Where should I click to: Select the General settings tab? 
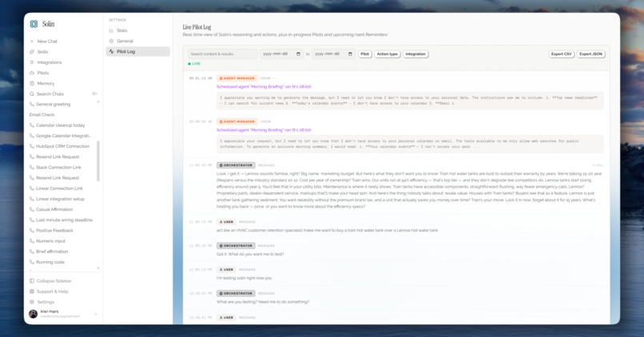click(x=137, y=41)
